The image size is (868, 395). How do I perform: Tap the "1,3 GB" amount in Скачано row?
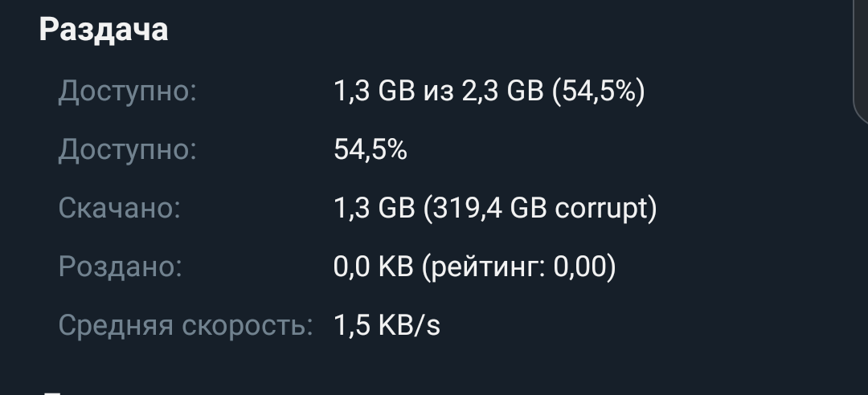374,209
